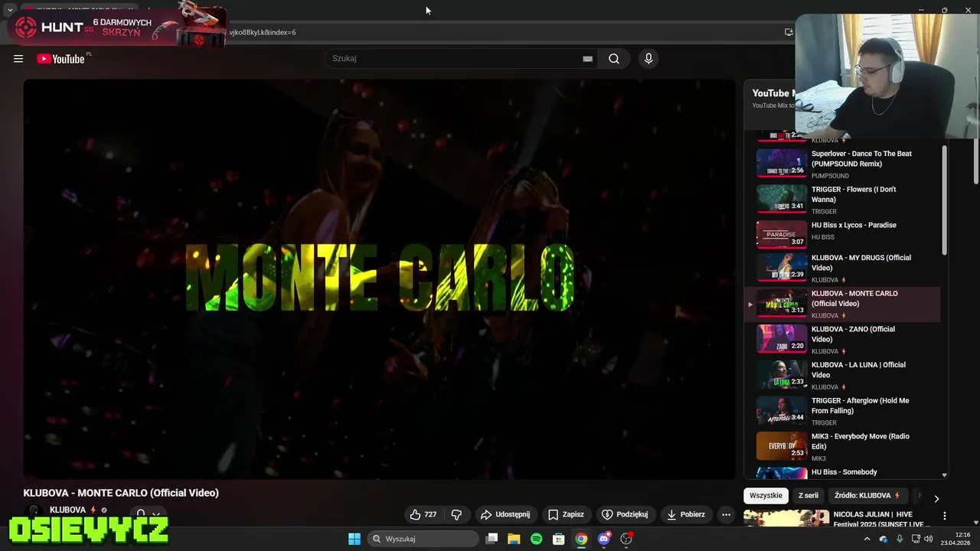Click the Pobierz download button
The width and height of the screenshot is (980, 551).
point(686,514)
